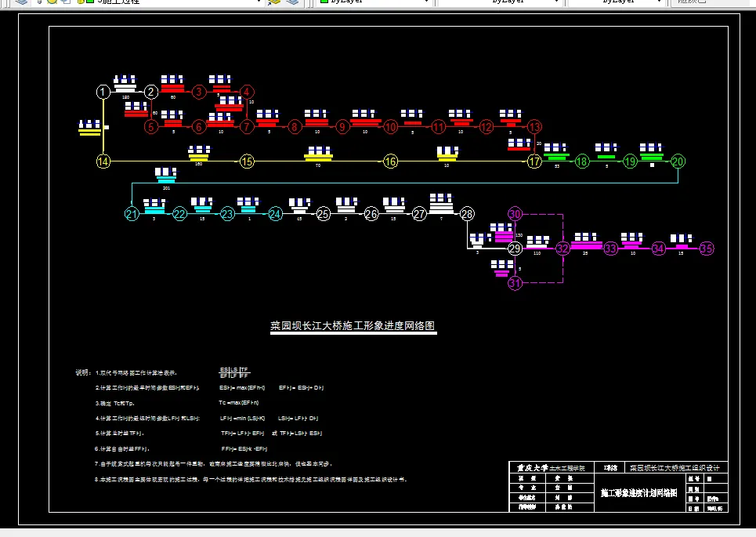
Task: Select magenta node 33
Action: click(x=610, y=249)
